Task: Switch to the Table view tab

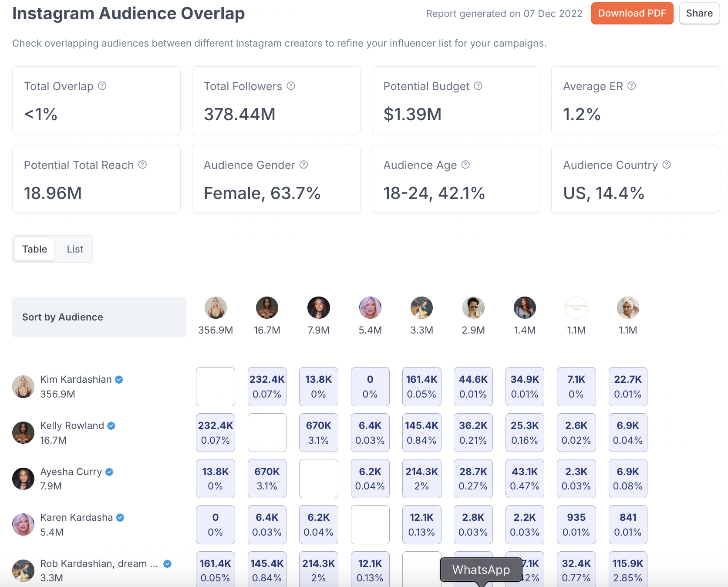Action: [x=35, y=249]
